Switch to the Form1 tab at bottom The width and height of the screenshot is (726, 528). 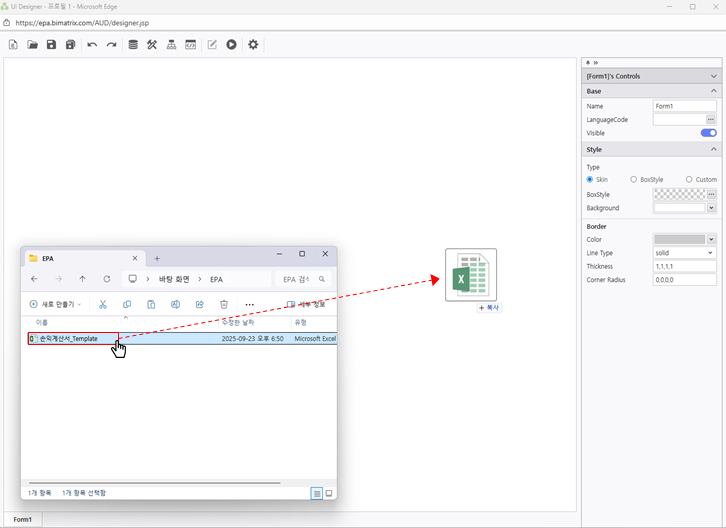(22, 519)
